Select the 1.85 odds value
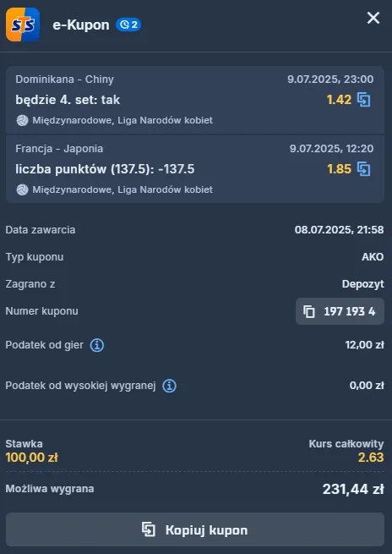This screenshot has width=392, height=554. pos(339,169)
